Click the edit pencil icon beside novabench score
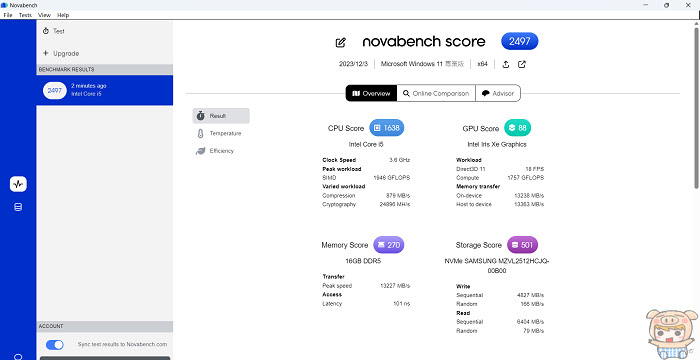700x360 pixels. (341, 42)
